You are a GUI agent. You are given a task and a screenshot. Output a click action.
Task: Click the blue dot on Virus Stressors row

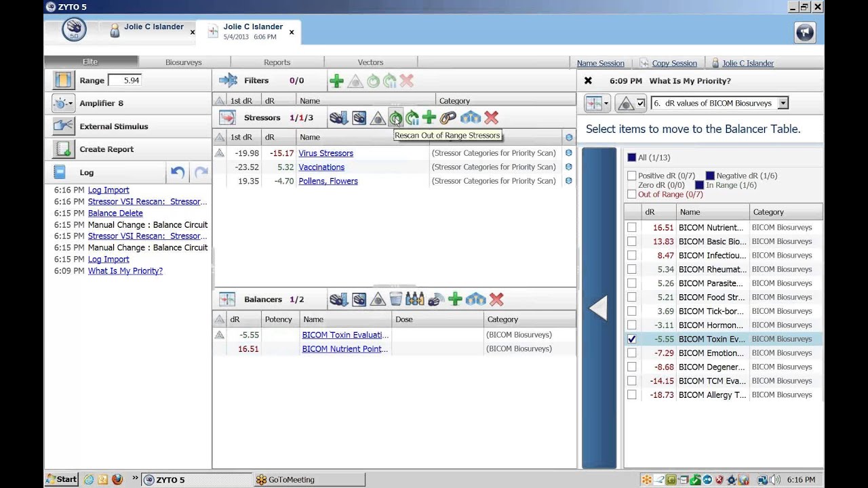coord(568,153)
